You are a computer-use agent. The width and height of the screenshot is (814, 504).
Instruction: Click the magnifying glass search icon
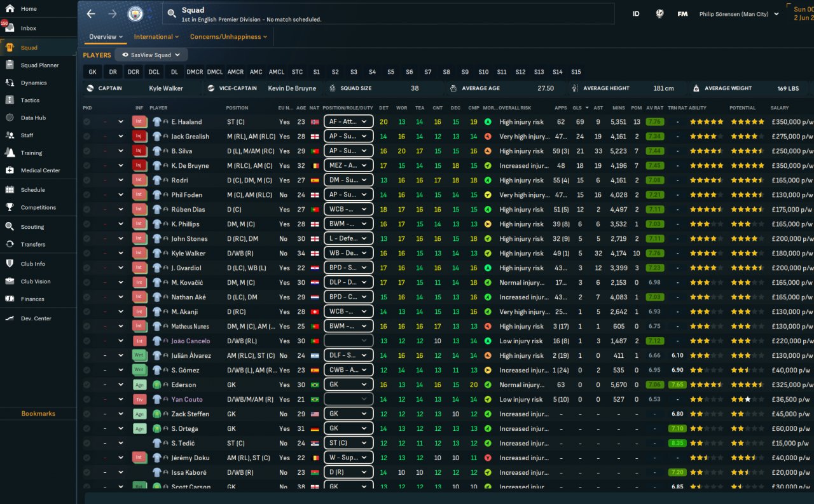(172, 13)
